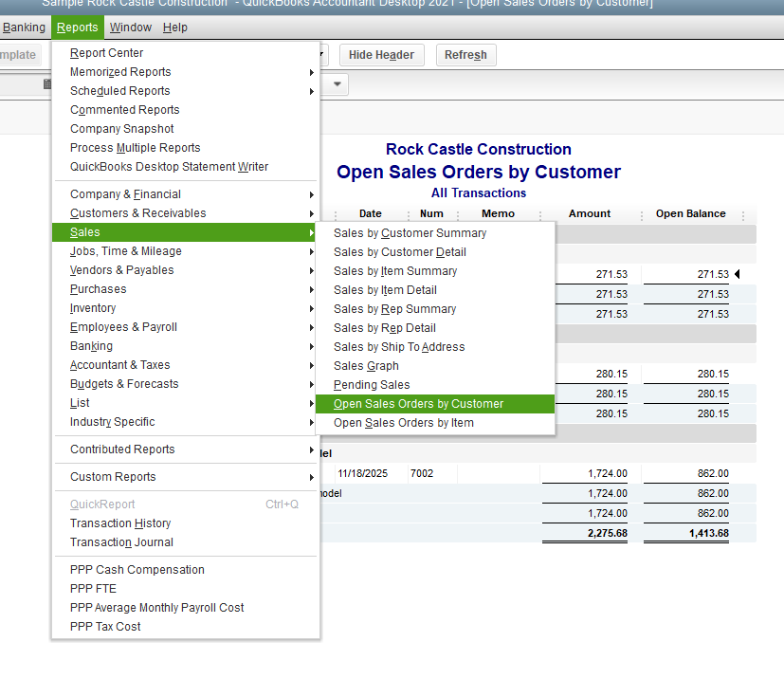Click the Memo column header
Image resolution: width=784 pixels, height=697 pixels.
498,214
